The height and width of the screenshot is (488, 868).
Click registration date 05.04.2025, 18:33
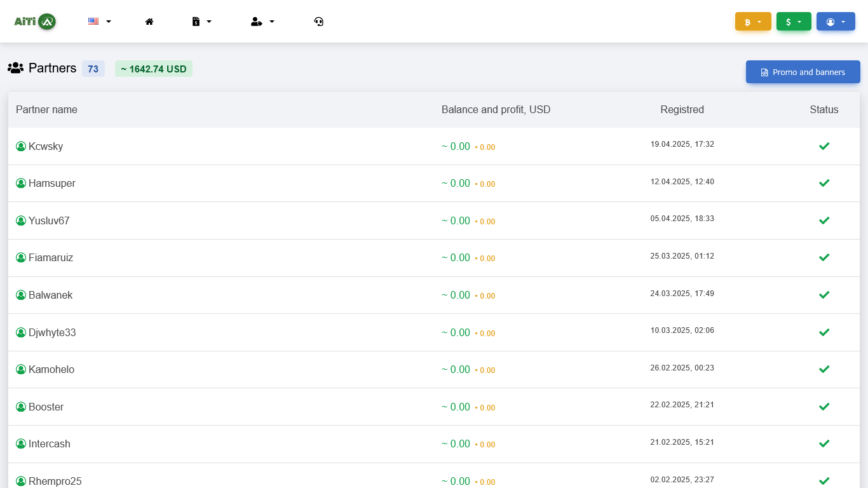coord(682,219)
